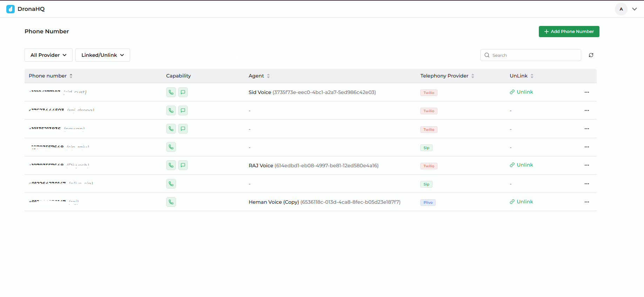Screen dimensions: 644x297
Task: Click Add Phone Number button
Action: (x=569, y=32)
